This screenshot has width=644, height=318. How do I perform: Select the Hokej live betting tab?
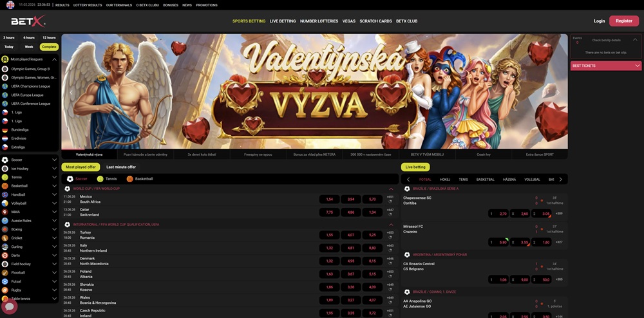tap(445, 180)
